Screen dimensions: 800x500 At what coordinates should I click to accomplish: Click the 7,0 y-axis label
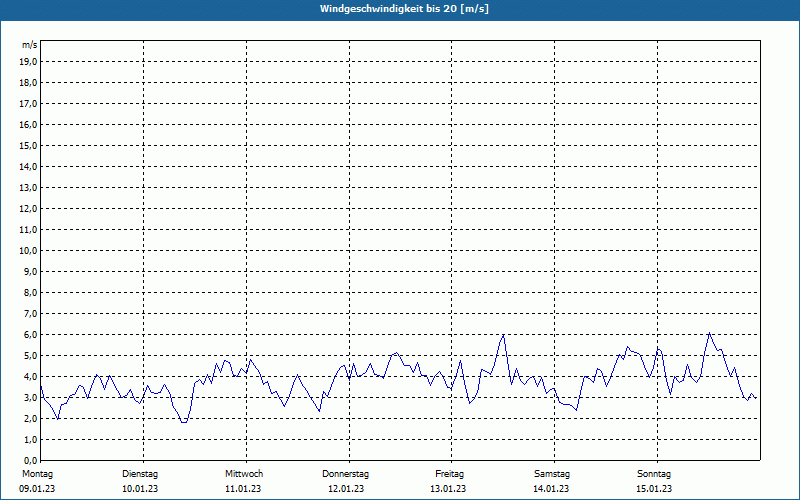[x=30, y=313]
